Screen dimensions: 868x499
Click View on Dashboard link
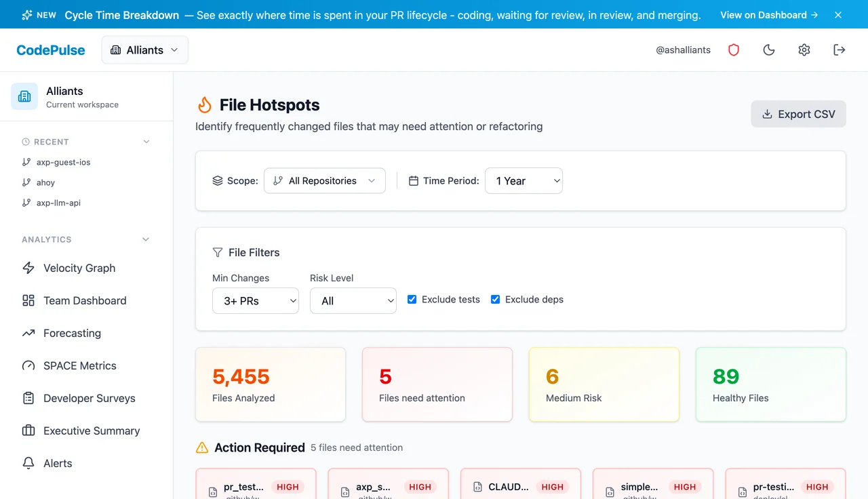point(769,14)
